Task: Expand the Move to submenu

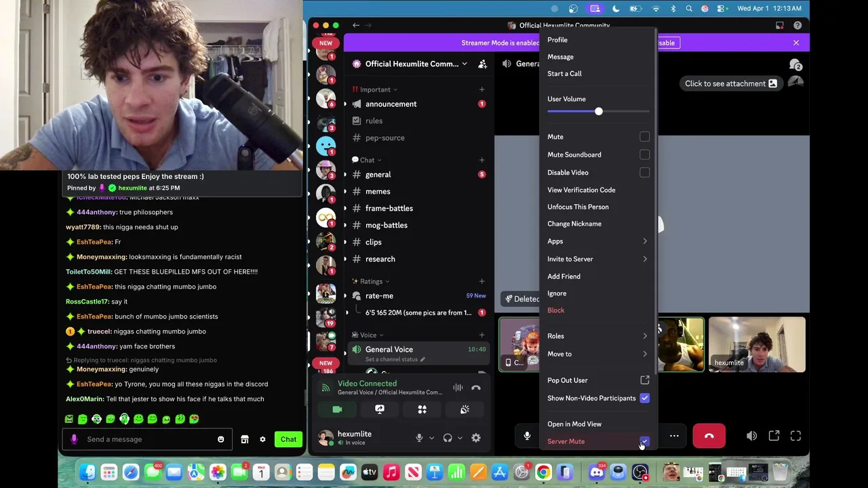Action: [598, 354]
